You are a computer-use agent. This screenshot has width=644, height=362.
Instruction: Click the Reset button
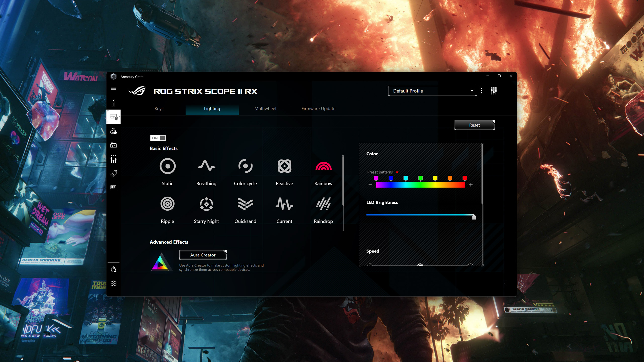pyautogui.click(x=474, y=125)
